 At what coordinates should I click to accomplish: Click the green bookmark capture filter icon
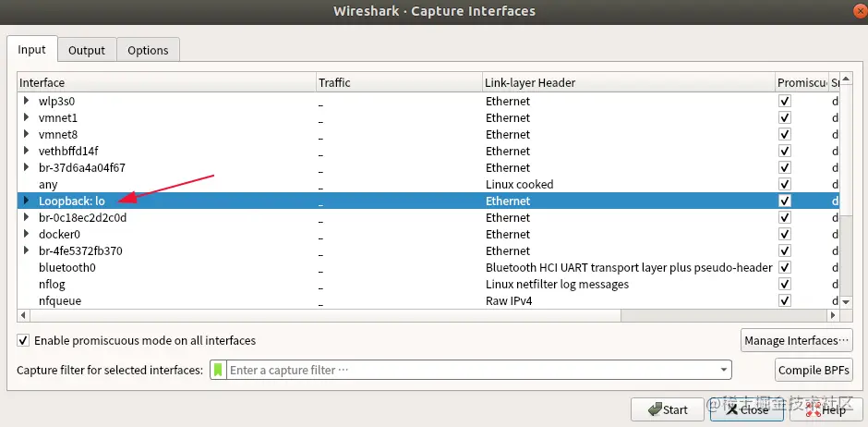tap(218, 370)
